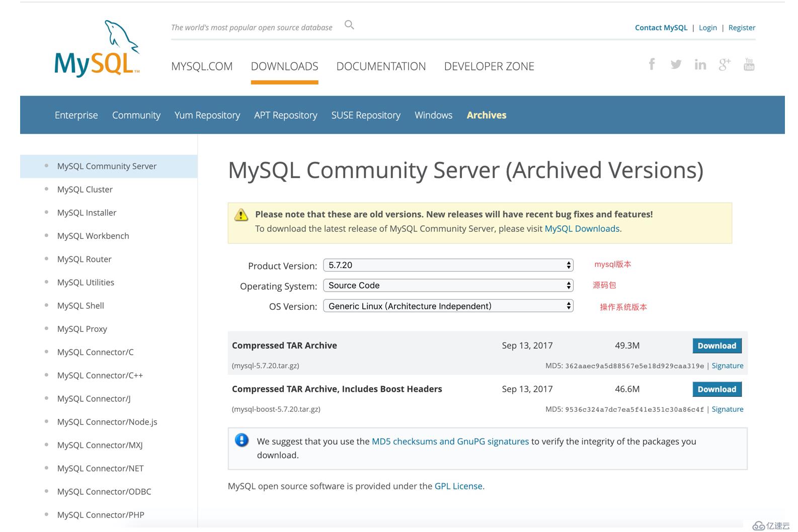Click Contact MySQL link

[661, 28]
